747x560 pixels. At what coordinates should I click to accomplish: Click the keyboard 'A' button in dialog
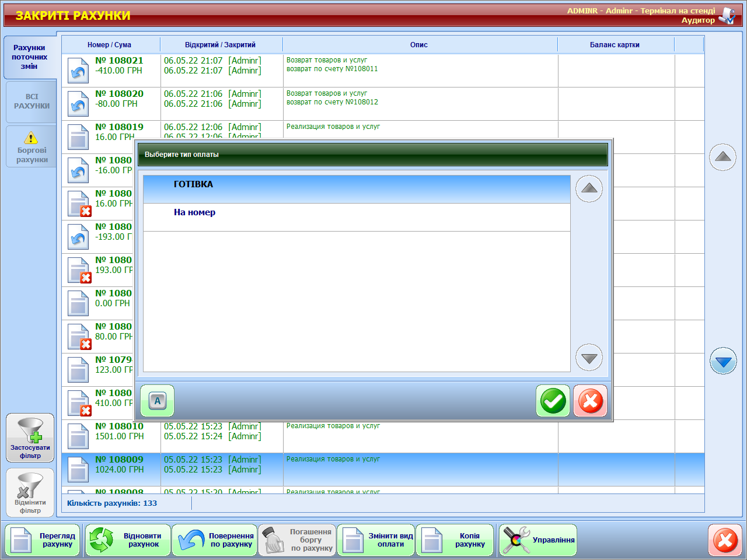click(x=157, y=401)
